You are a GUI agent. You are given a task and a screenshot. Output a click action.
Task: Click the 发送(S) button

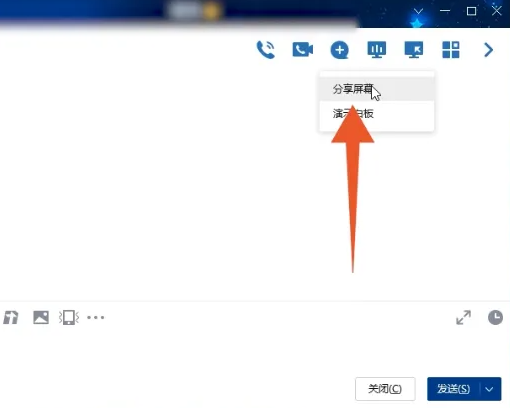[x=453, y=389]
